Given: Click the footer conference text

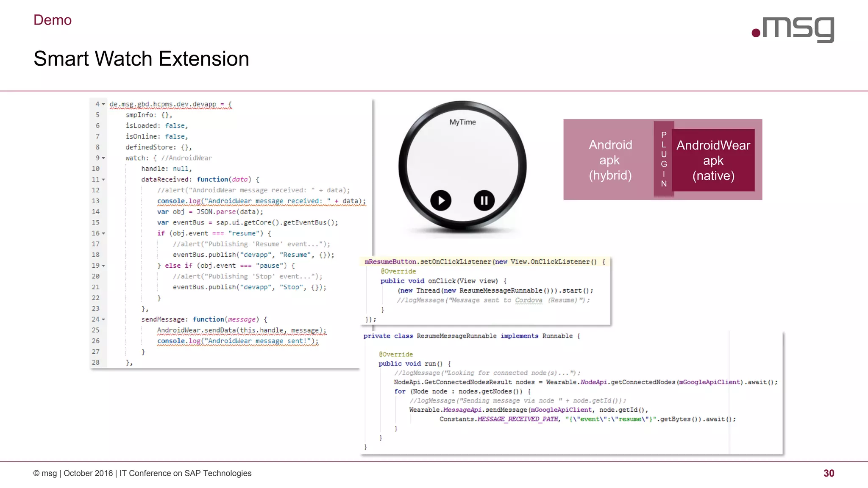Looking at the screenshot, I should tap(142, 473).
